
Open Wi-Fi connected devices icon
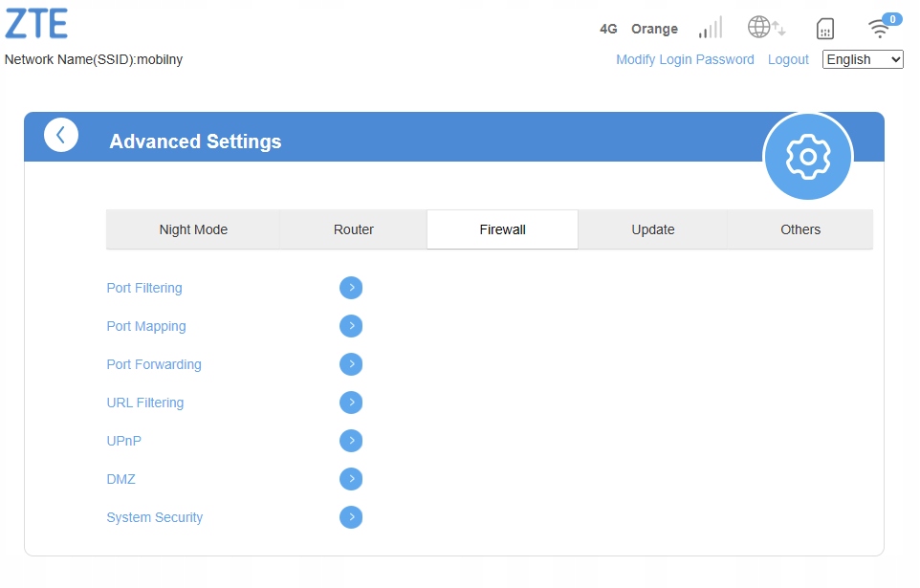(885, 27)
